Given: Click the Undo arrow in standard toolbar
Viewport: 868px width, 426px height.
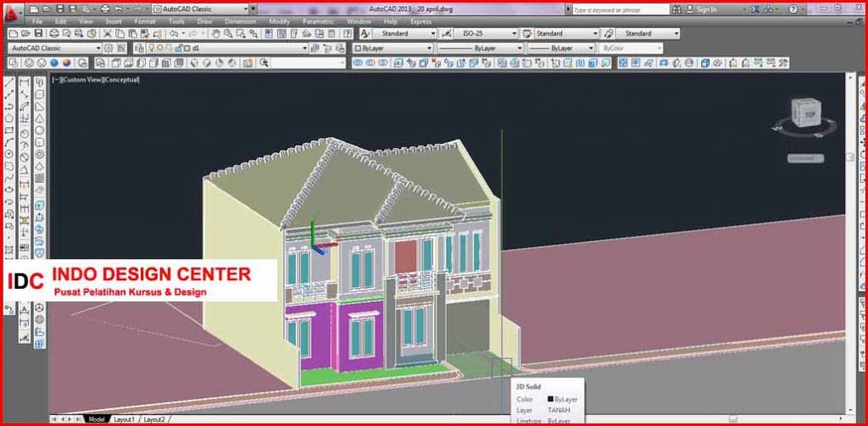Looking at the screenshot, I should click(x=173, y=34).
